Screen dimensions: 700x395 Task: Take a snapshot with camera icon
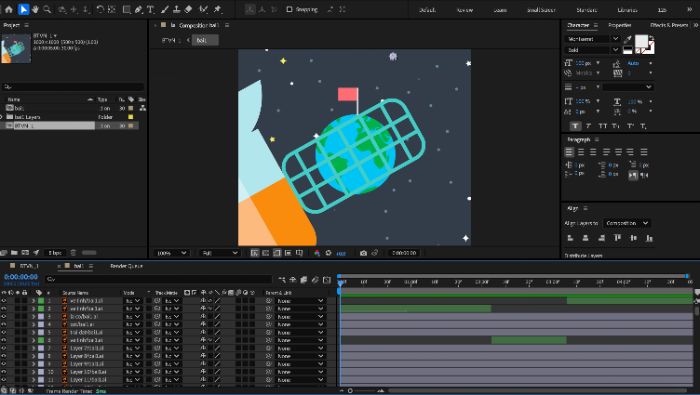point(363,253)
